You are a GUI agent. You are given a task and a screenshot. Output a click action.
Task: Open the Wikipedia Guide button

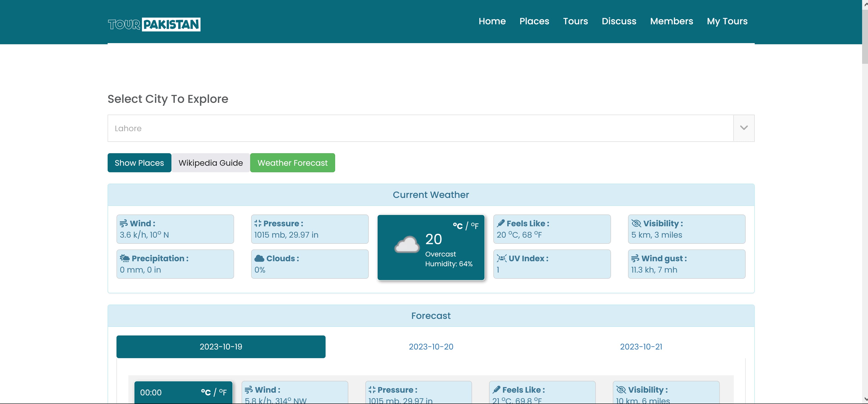click(211, 163)
